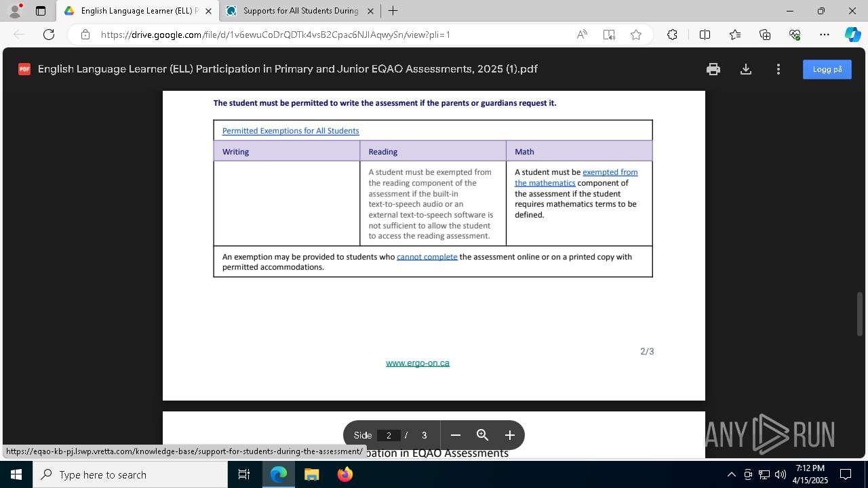This screenshot has width=868, height=488.
Task: Open the browser profile avatar
Action: (14, 11)
